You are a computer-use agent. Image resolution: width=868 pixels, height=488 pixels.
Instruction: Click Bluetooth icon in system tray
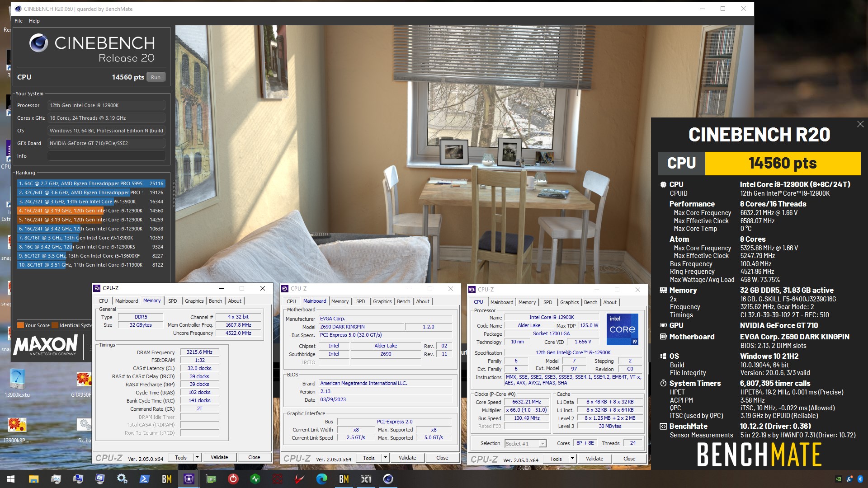tap(860, 479)
